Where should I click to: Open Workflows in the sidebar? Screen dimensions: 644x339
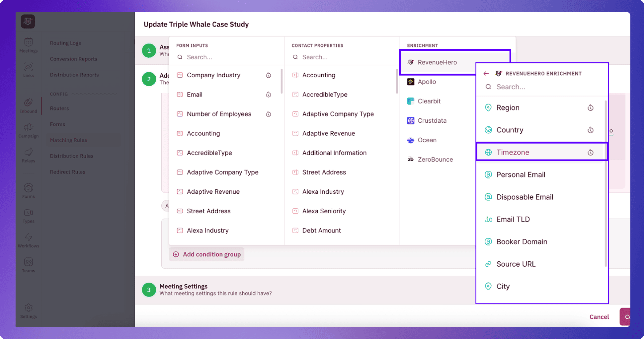coord(28,240)
